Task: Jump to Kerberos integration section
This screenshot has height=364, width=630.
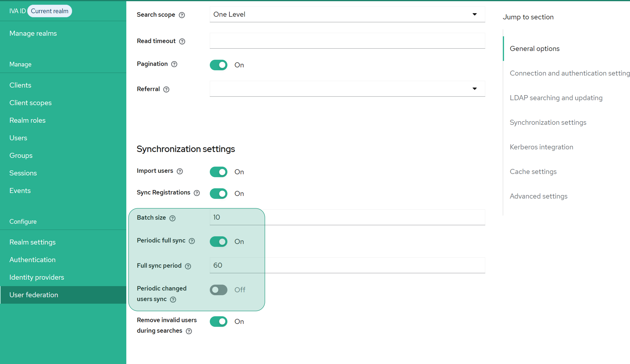Action: [541, 147]
